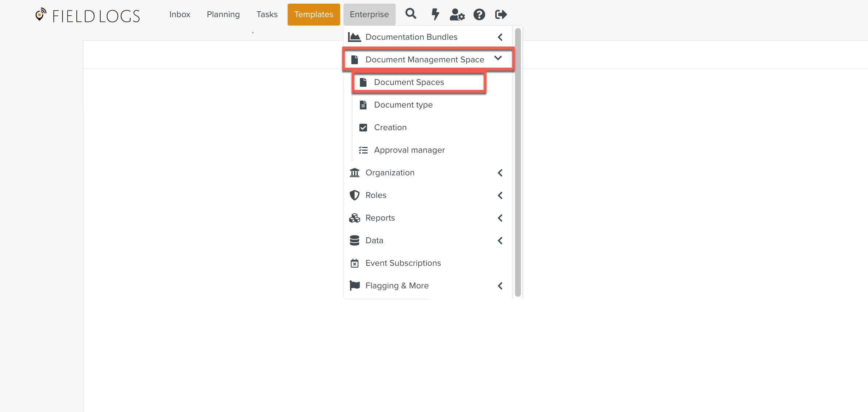Select Approval manager from the dropdown
868x412 pixels.
click(x=409, y=149)
